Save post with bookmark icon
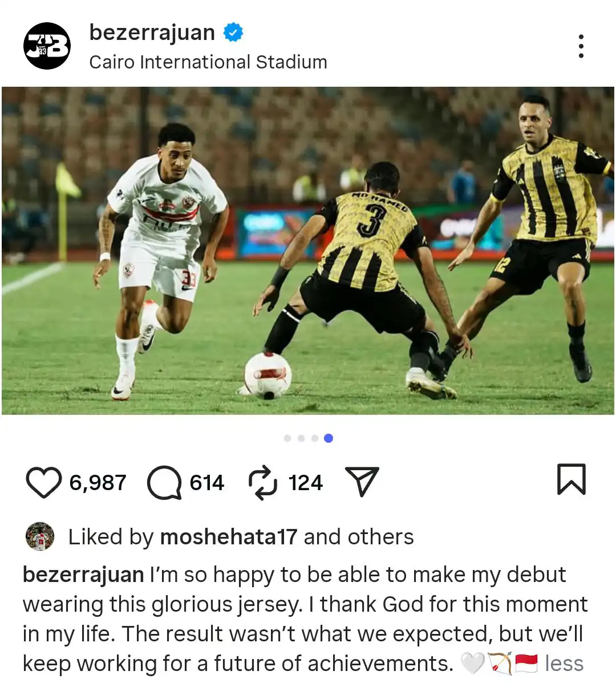Screen dimensions: 616x687 pos(571,479)
